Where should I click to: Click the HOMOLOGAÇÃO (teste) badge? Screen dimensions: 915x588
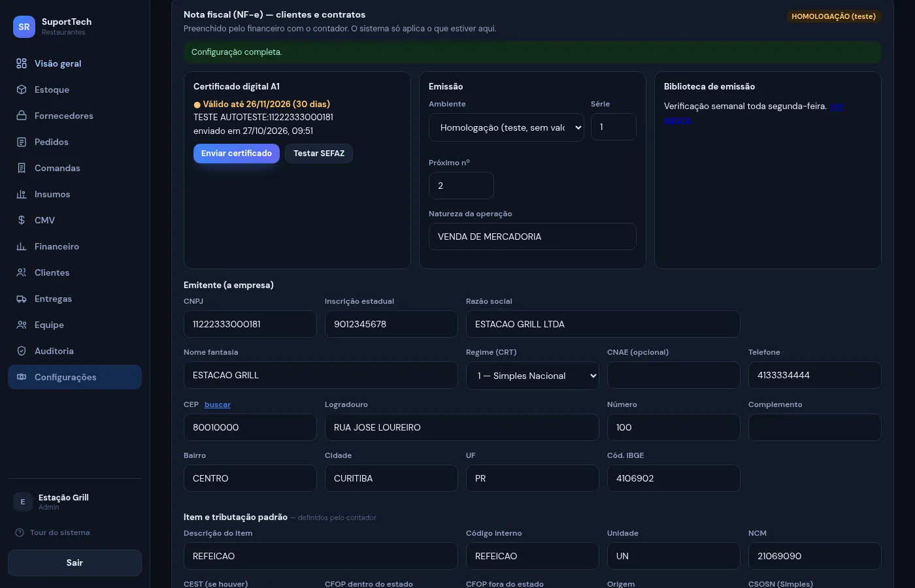834,16
